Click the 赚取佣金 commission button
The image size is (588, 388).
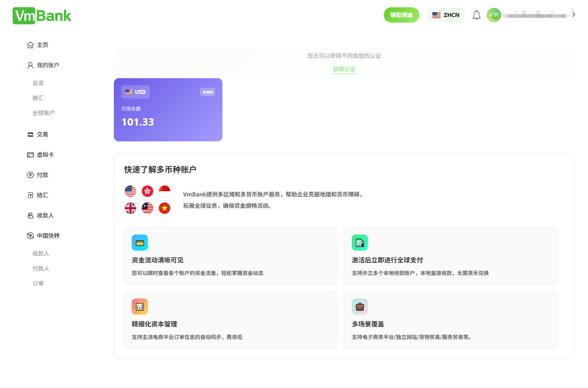tap(401, 15)
